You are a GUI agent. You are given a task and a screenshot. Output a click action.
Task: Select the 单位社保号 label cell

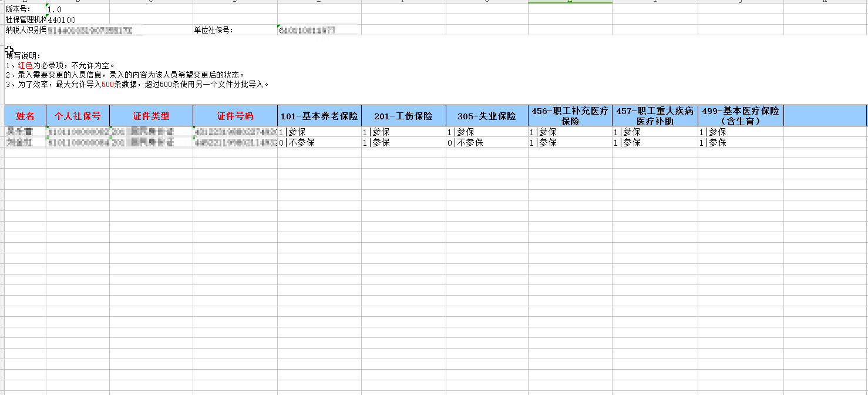click(x=235, y=31)
